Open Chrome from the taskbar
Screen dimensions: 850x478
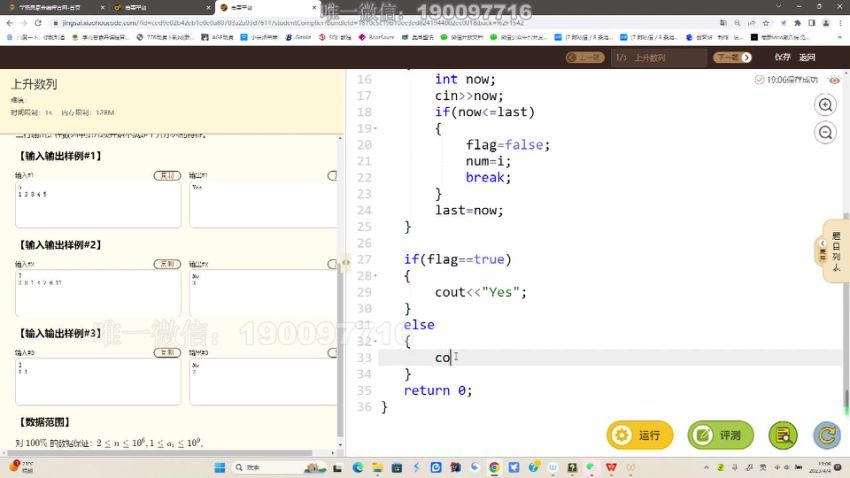coord(494,467)
